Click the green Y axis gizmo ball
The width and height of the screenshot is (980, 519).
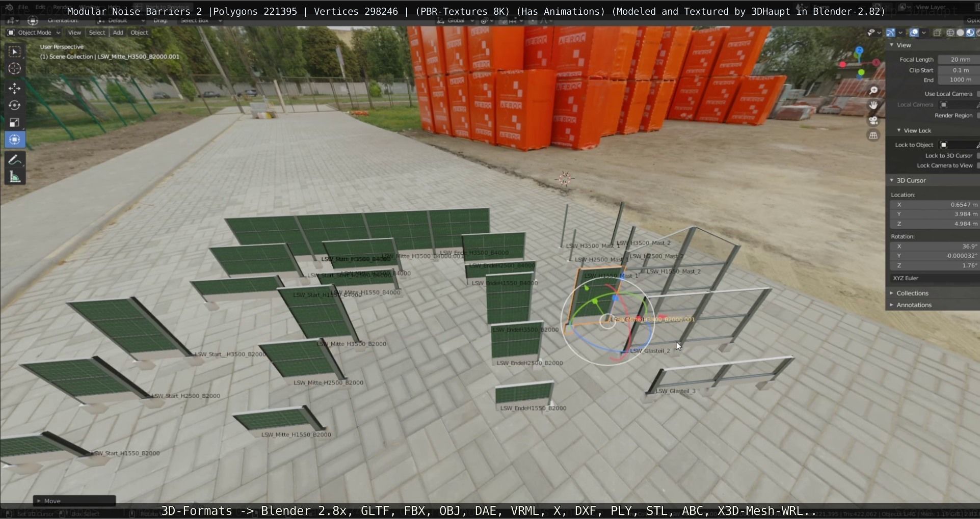[x=861, y=72]
